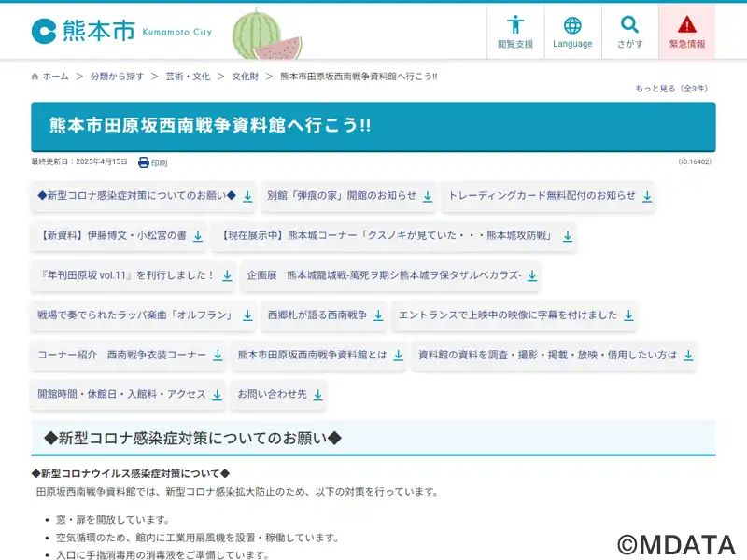Open the さがす search icon
This screenshot has width=747, height=560.
click(x=629, y=32)
